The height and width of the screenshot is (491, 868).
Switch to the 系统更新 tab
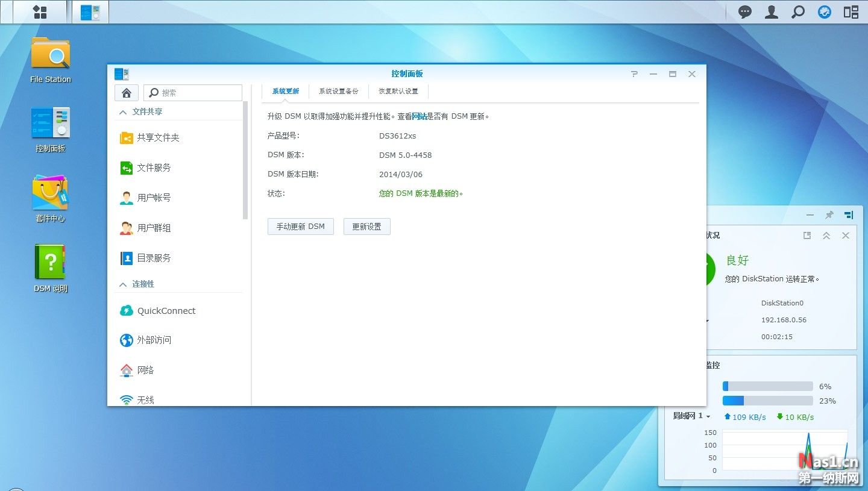point(286,92)
